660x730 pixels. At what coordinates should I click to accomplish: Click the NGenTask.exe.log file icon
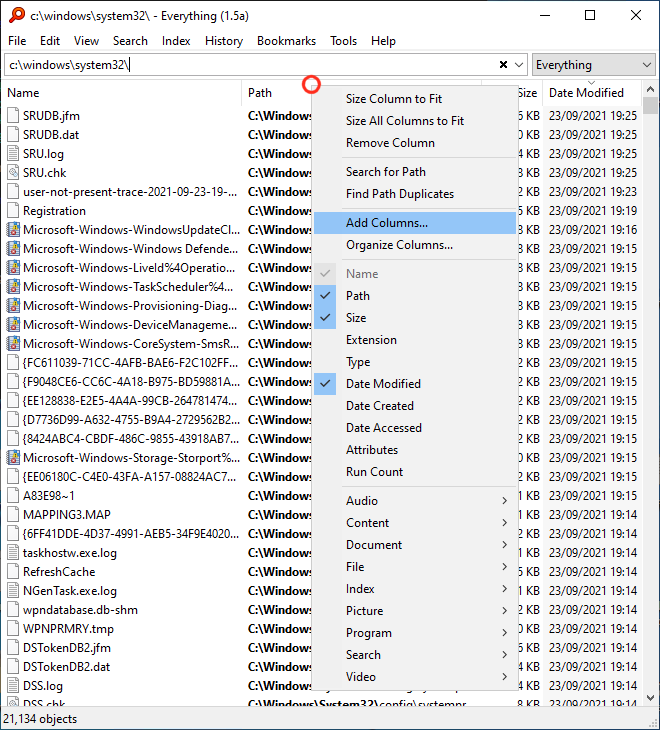pyautogui.click(x=13, y=591)
